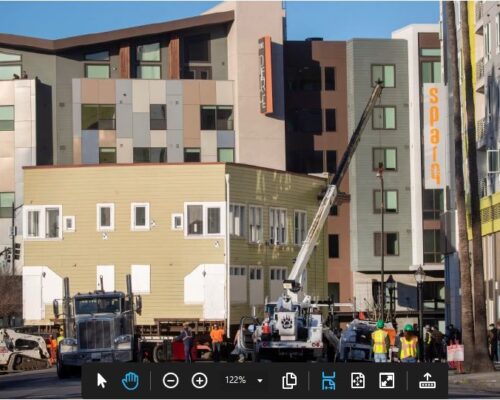
Task: Activate the hand pan tool
Action: tap(130, 381)
